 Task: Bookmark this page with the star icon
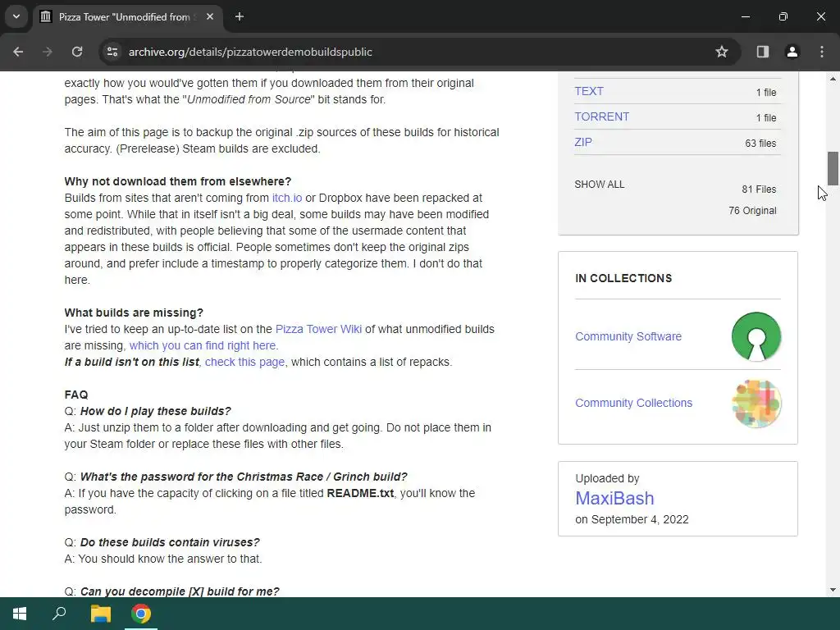point(722,52)
